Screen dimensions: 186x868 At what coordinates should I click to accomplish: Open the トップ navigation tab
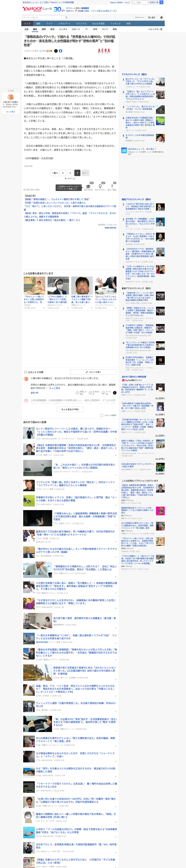[x=27, y=24]
